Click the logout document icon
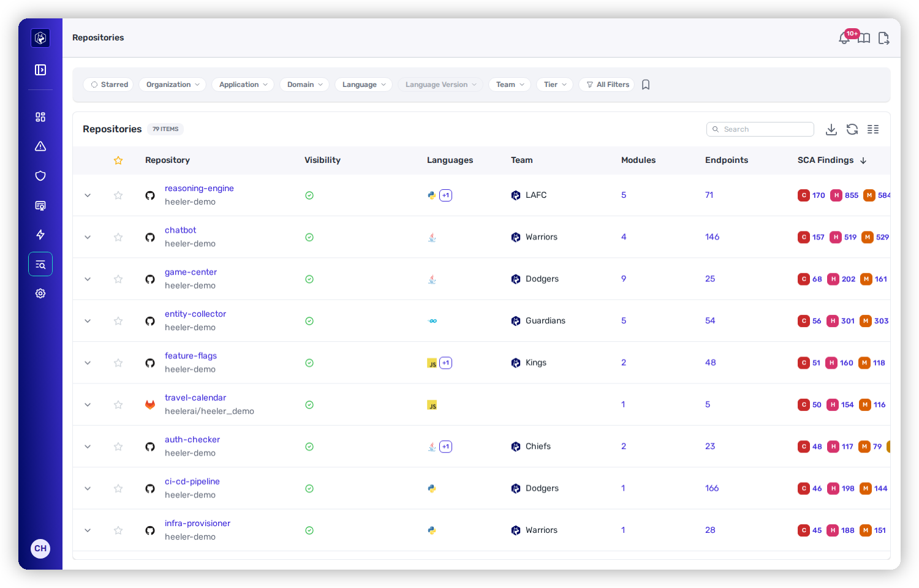 click(x=883, y=38)
